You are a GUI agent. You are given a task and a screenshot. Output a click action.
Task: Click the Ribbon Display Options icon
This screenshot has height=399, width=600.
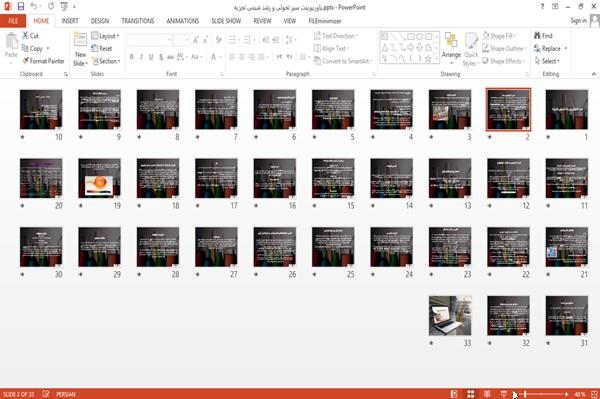555,7
